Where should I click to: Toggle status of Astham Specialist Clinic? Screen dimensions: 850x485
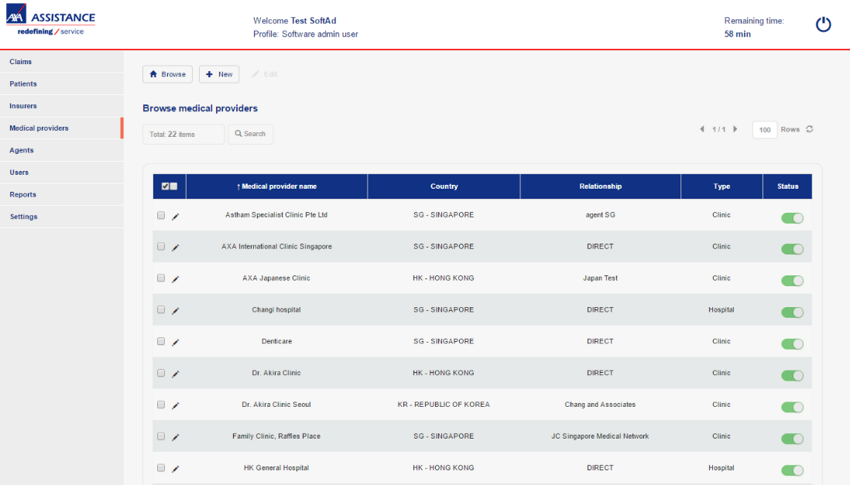coord(792,218)
